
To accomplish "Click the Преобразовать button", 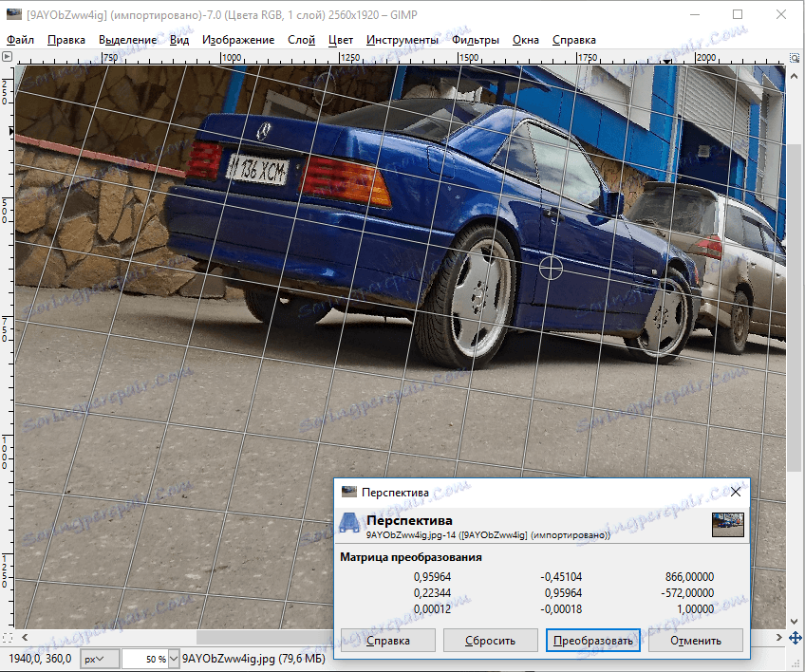I will [593, 640].
